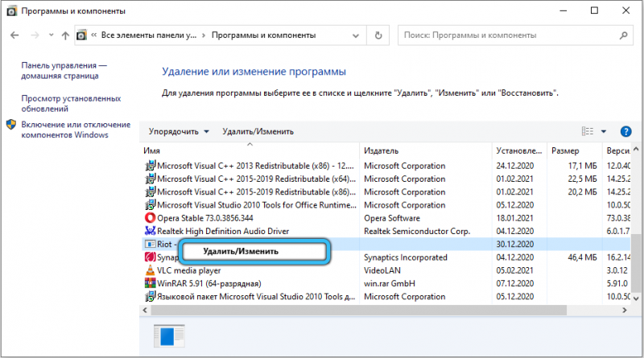The image size is (644, 358).
Task: Go forward with the Forward arrow
Action: click(x=35, y=35)
